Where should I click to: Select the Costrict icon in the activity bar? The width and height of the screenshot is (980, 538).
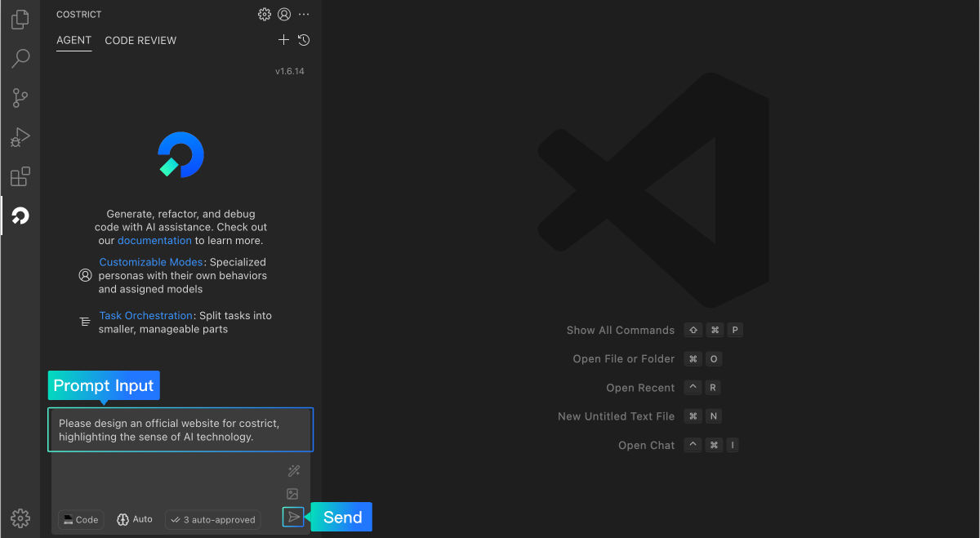pyautogui.click(x=20, y=216)
